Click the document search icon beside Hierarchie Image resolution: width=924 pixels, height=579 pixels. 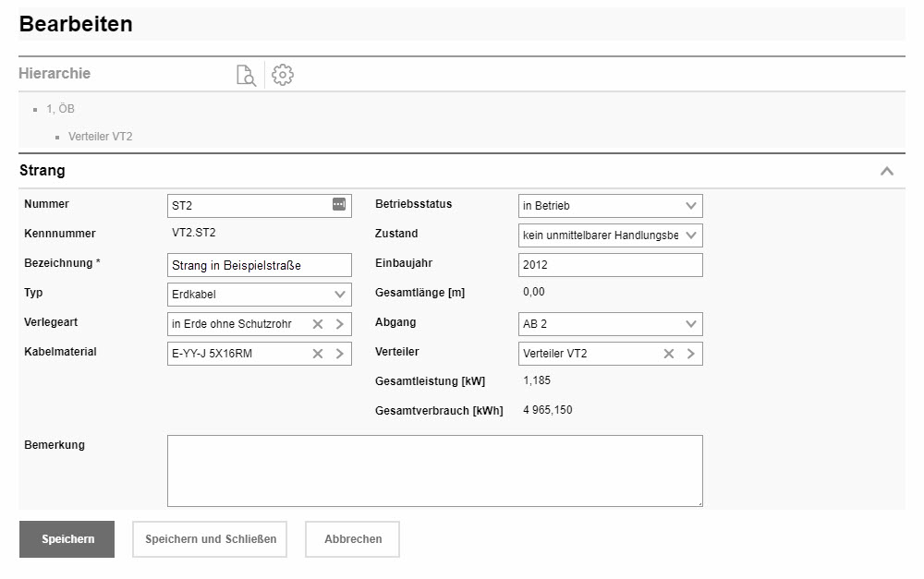pyautogui.click(x=246, y=75)
